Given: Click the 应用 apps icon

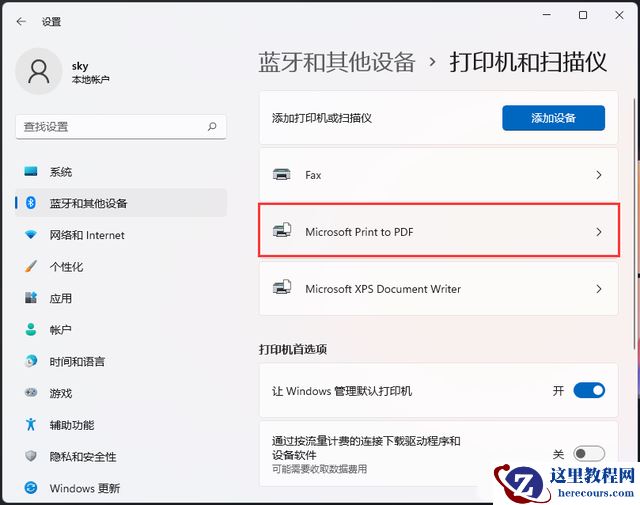Looking at the screenshot, I should pos(31,298).
